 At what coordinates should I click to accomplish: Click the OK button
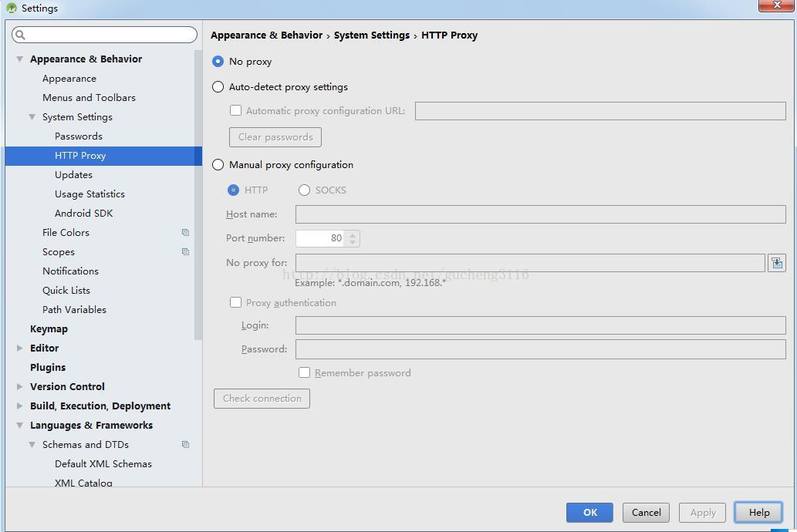(589, 512)
